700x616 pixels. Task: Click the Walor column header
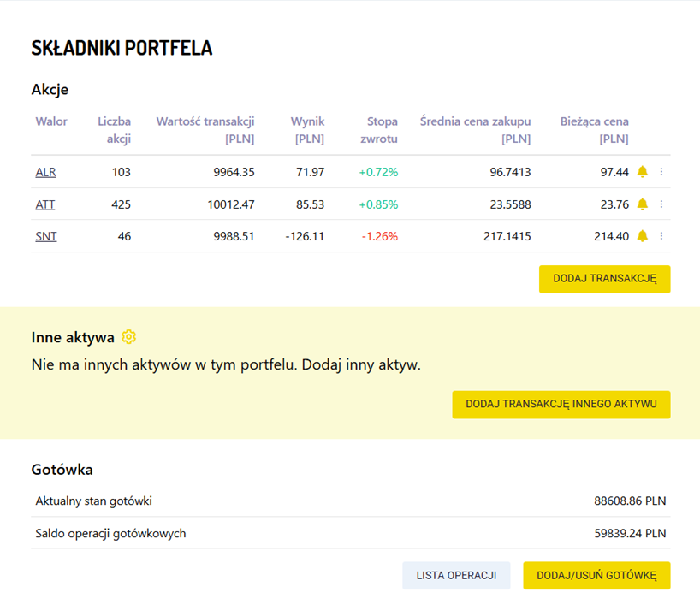point(51,121)
